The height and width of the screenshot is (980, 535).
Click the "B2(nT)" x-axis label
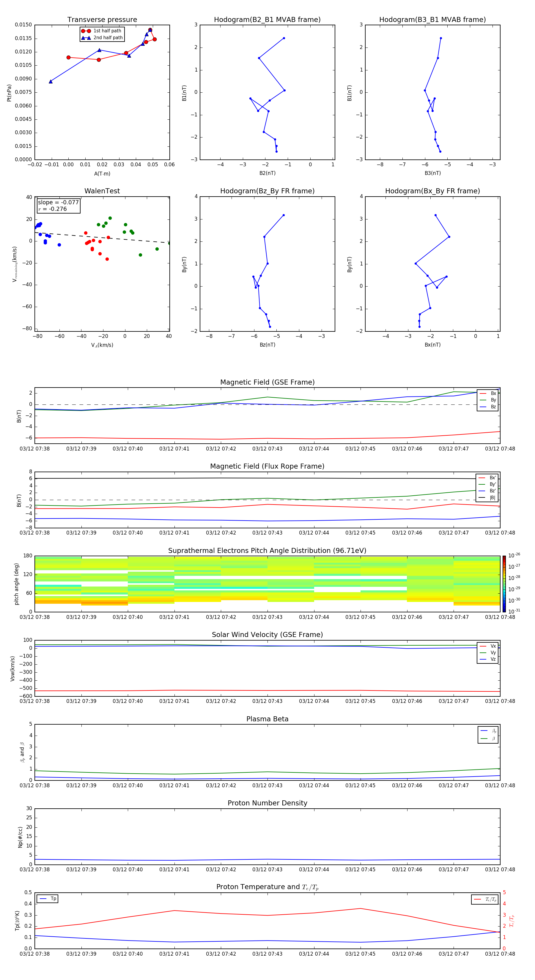coord(267,173)
